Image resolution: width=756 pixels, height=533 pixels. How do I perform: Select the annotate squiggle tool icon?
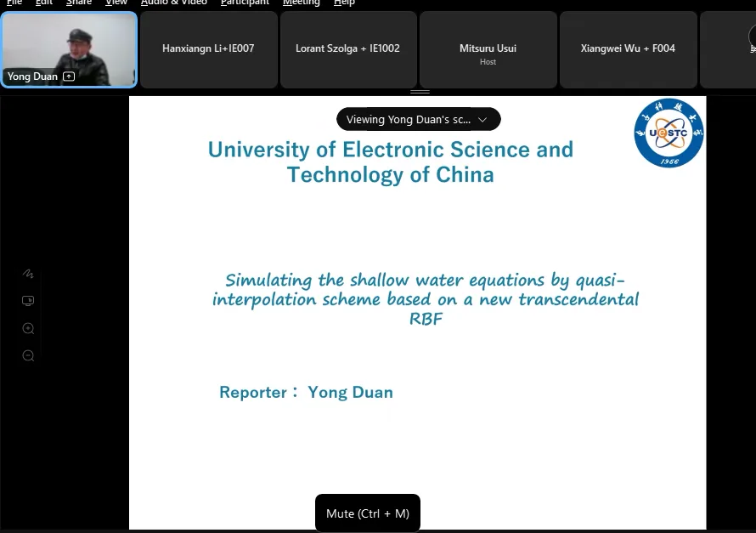(x=28, y=274)
